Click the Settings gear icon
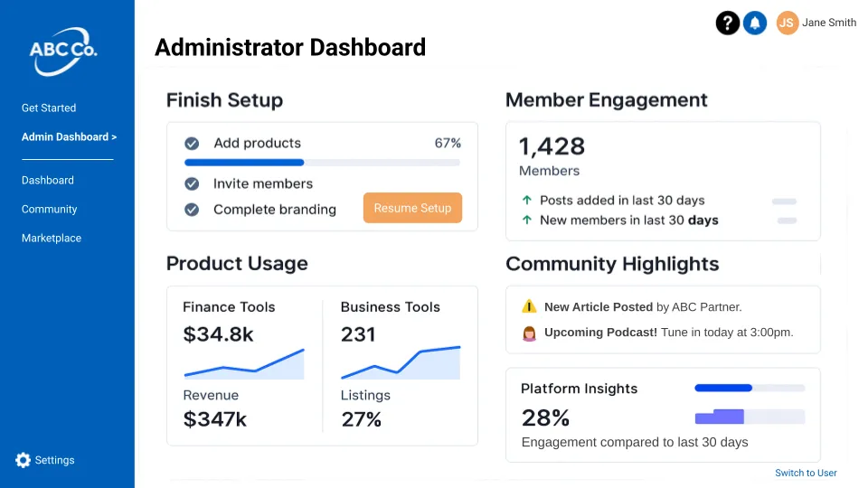Viewport: 868px width, 488px height. (24, 460)
